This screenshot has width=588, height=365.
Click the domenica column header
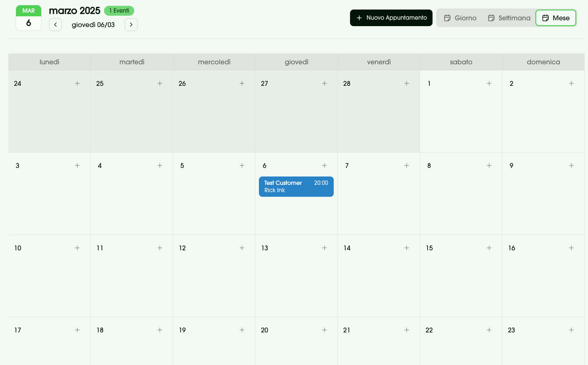543,62
